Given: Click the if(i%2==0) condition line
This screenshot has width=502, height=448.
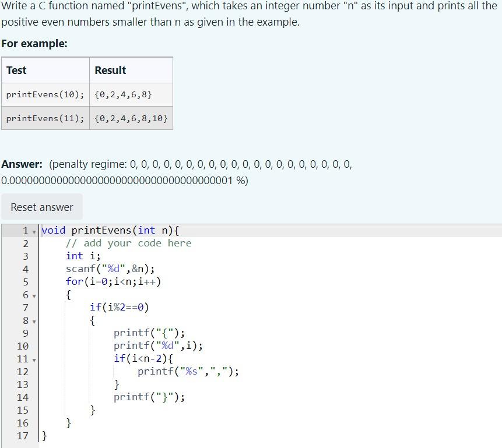Looking at the screenshot, I should [x=118, y=308].
